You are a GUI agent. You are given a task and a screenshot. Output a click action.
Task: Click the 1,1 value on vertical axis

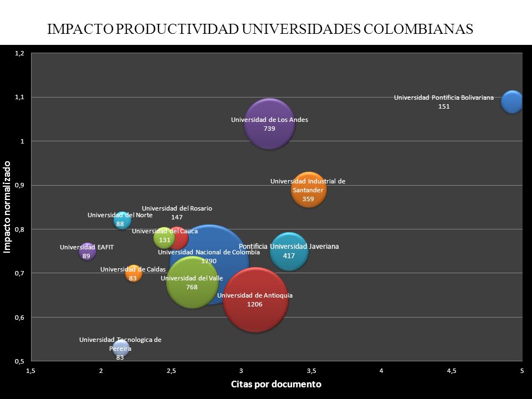point(20,98)
